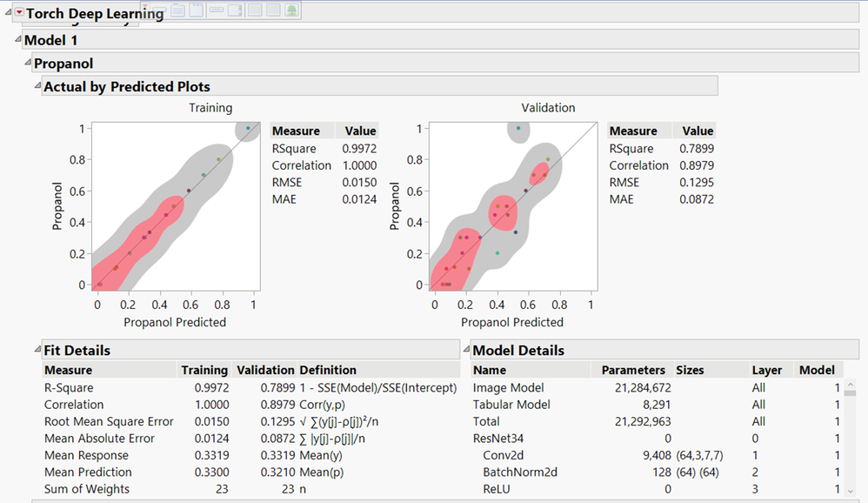Click the teal point atop the Training plot
The width and height of the screenshot is (868, 503).
point(248,128)
